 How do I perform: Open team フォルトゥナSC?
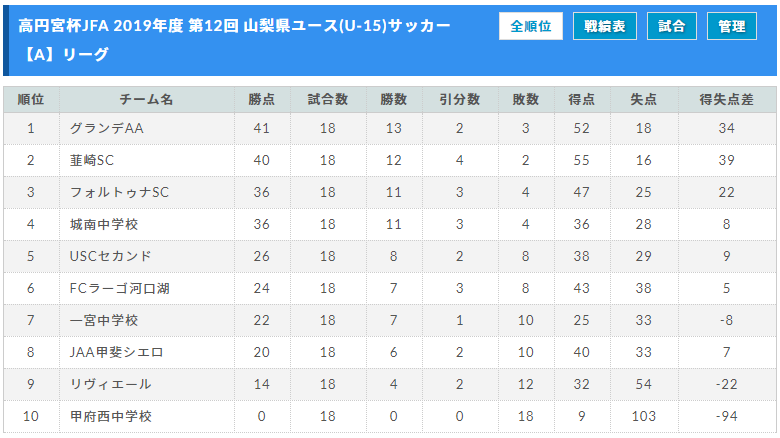point(119,192)
